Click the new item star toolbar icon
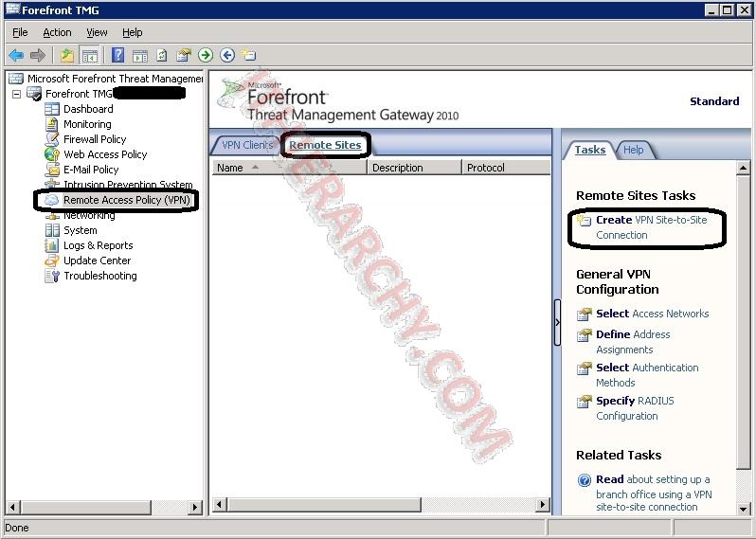The width and height of the screenshot is (756, 539). click(249, 55)
